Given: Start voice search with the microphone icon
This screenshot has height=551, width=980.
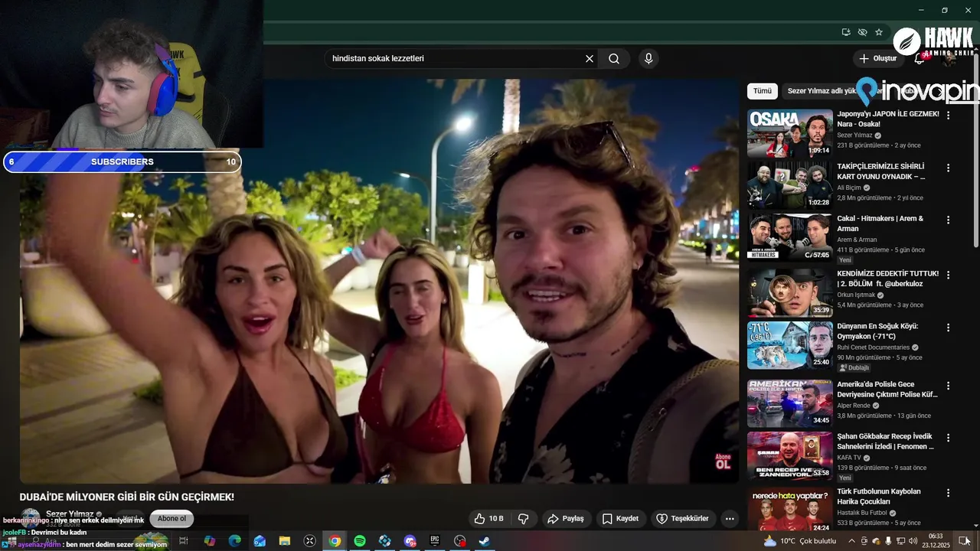Looking at the screenshot, I should click(648, 59).
